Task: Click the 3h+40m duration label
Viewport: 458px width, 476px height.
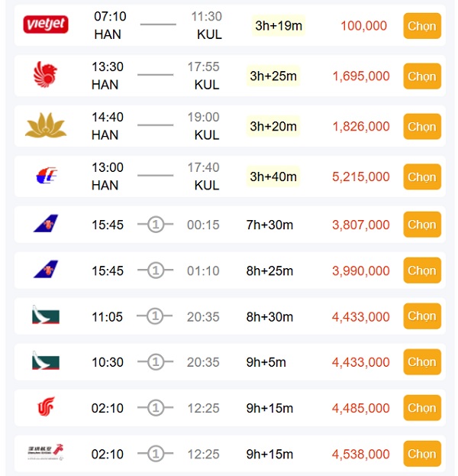Action: (274, 177)
